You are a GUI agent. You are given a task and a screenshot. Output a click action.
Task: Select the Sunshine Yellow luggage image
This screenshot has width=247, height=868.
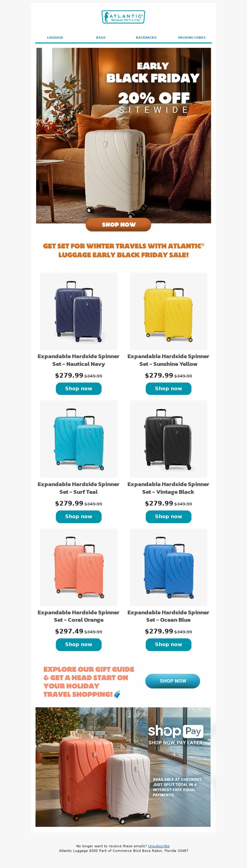(169, 311)
